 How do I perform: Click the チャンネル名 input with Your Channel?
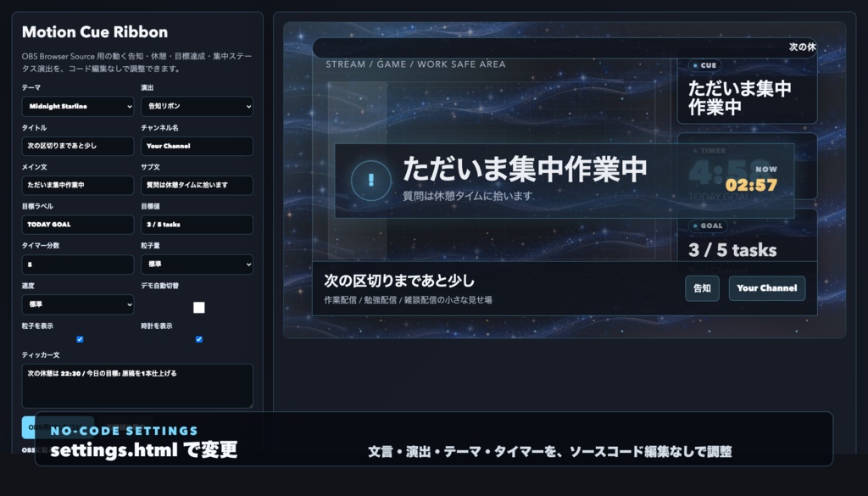click(x=197, y=146)
